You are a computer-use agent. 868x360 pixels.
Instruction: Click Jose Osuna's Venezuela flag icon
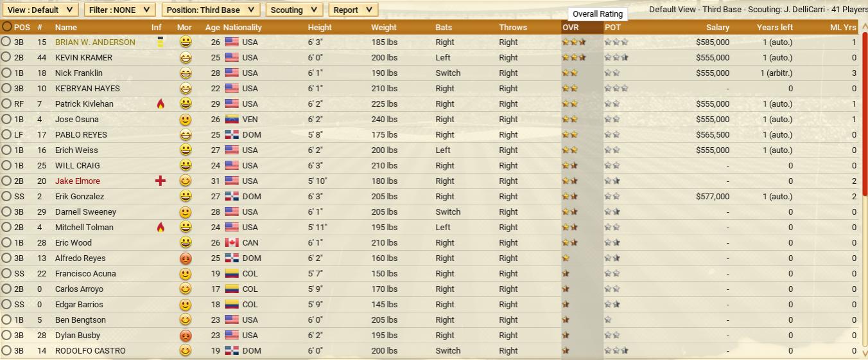click(x=232, y=120)
